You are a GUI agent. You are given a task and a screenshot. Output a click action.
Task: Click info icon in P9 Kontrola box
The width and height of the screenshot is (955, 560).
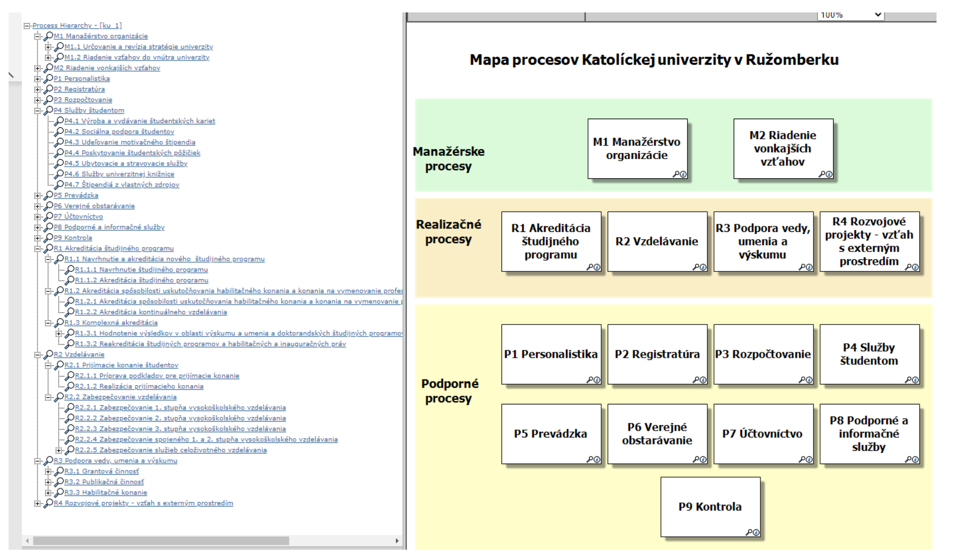pyautogui.click(x=756, y=532)
